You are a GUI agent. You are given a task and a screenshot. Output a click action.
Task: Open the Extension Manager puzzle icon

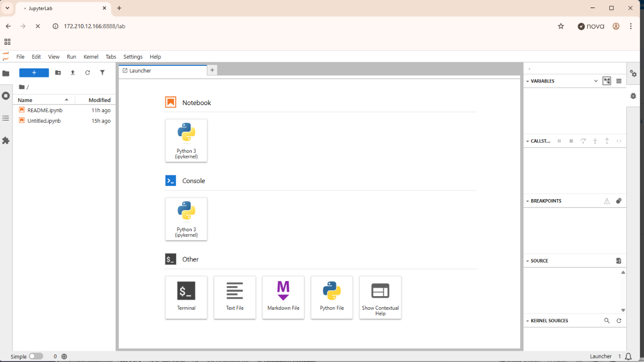(6, 141)
